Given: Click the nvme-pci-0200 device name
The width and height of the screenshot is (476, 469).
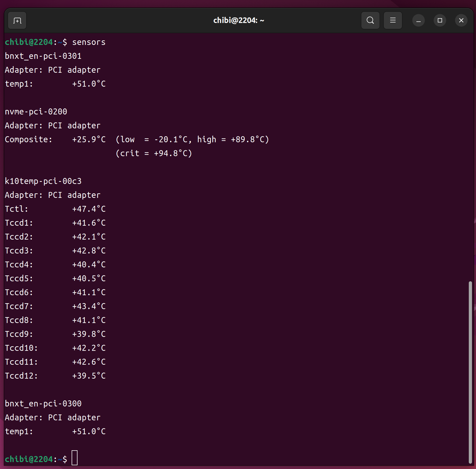Looking at the screenshot, I should [x=36, y=112].
